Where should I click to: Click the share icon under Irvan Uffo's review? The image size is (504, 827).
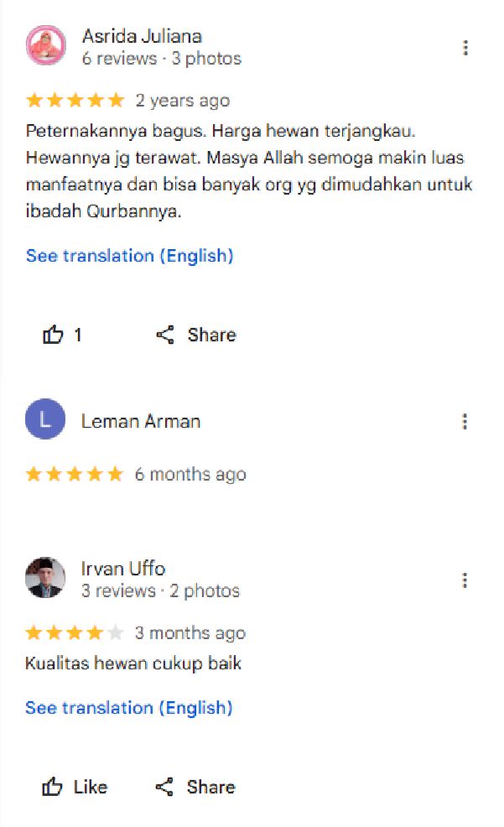[164, 787]
